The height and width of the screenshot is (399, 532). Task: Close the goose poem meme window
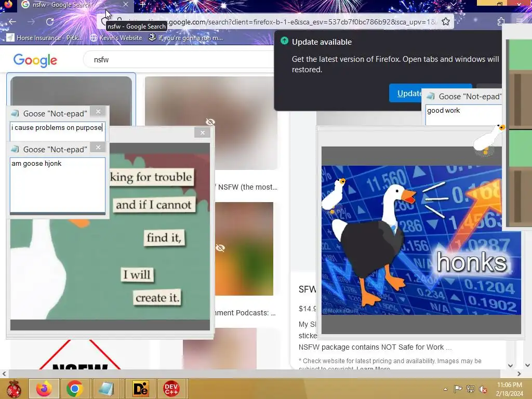pyautogui.click(x=203, y=132)
